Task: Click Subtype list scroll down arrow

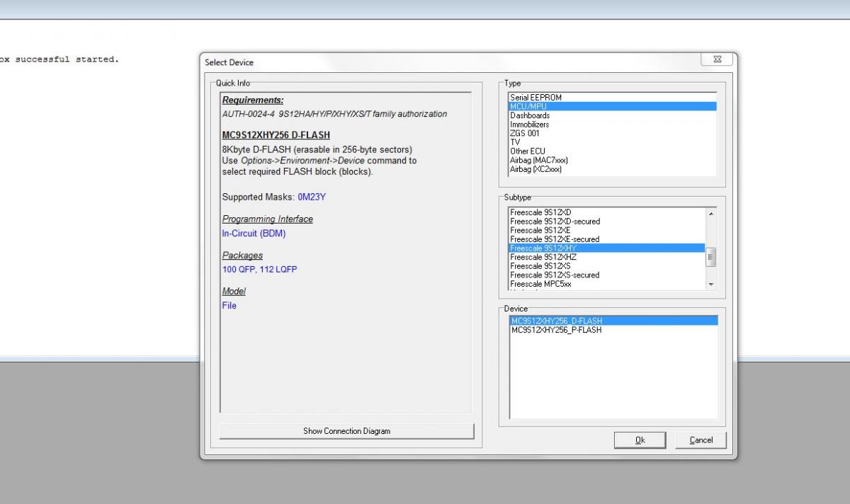Action: pos(711,285)
